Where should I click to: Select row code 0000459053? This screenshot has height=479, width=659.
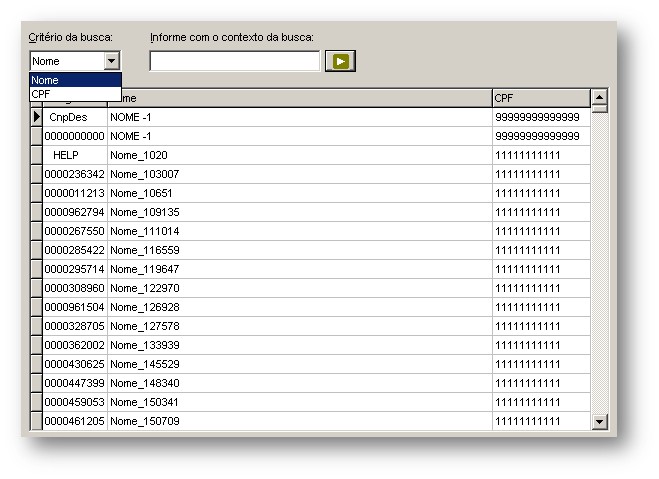tap(75, 402)
